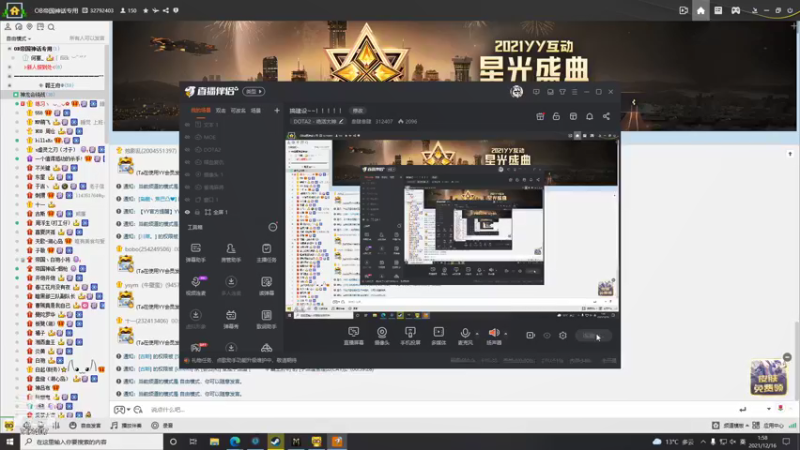
Task: Collapse the top channel node in YY tree
Action: click(x=9, y=48)
